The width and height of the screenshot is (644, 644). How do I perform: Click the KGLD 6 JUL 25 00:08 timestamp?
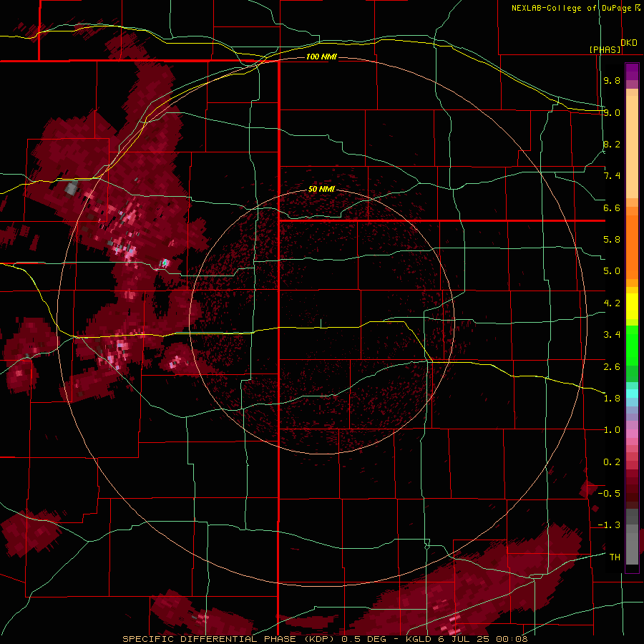467,639
